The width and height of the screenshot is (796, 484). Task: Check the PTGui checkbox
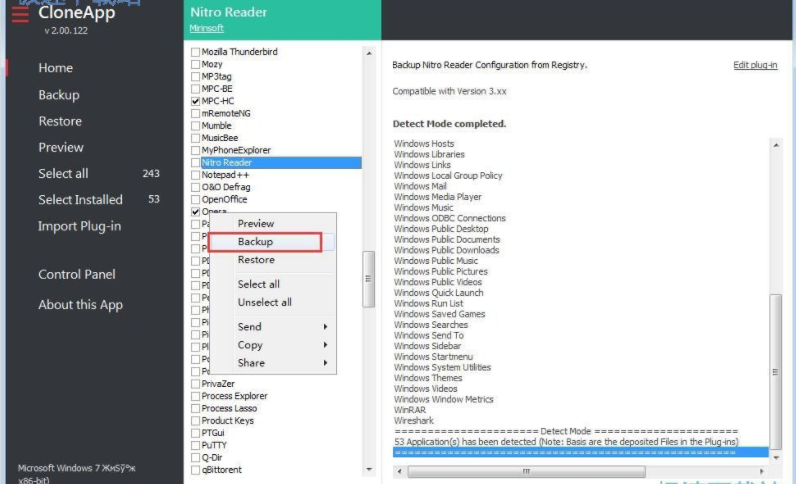[x=195, y=433]
